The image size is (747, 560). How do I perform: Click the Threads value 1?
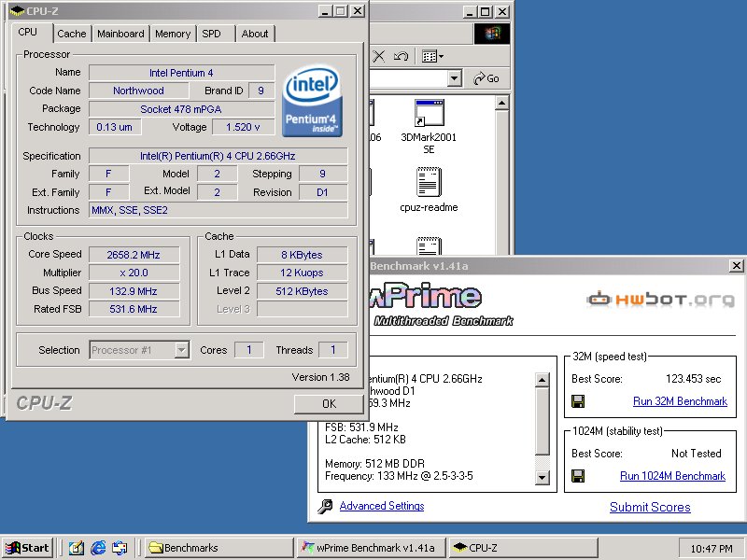pyautogui.click(x=333, y=350)
